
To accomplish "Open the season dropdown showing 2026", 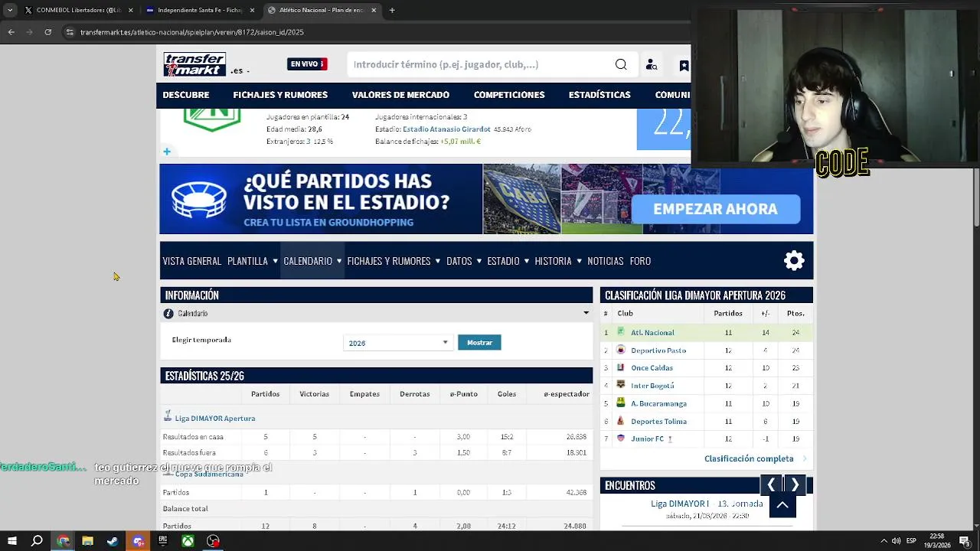I will [x=397, y=343].
